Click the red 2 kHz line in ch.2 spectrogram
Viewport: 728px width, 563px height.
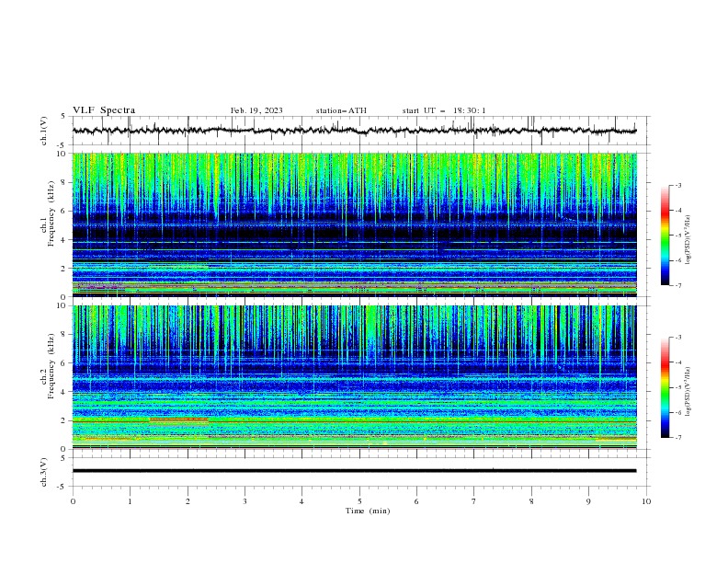[178, 419]
